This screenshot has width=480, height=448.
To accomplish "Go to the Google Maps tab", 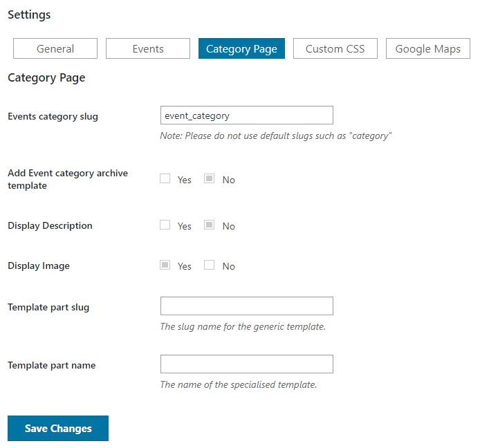I will pyautogui.click(x=428, y=48).
